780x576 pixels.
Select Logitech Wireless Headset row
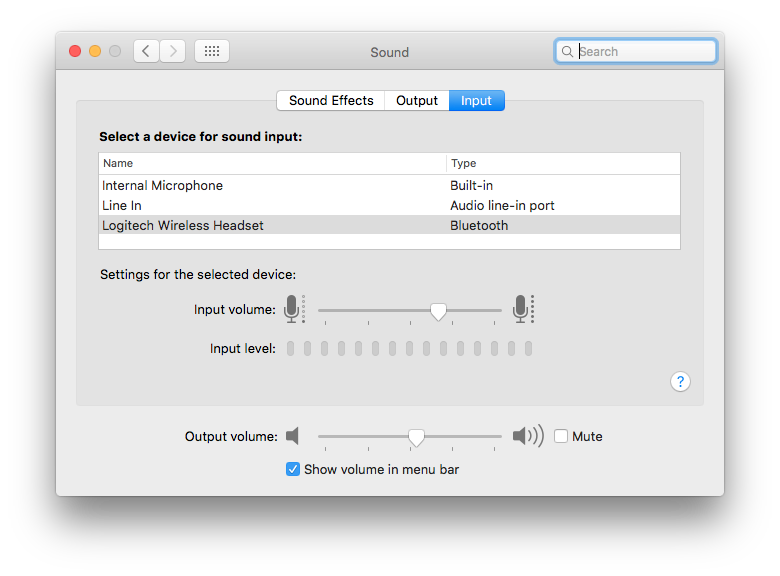tap(183, 225)
